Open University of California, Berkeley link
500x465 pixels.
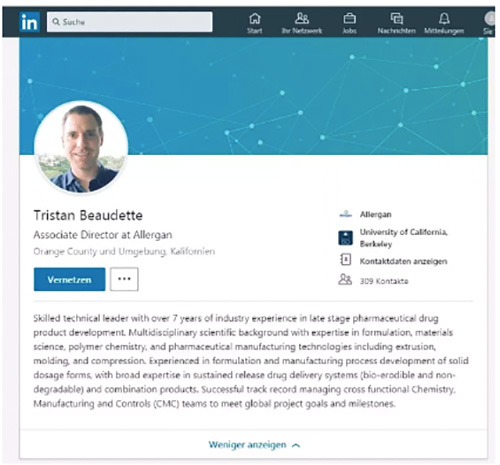coord(403,238)
